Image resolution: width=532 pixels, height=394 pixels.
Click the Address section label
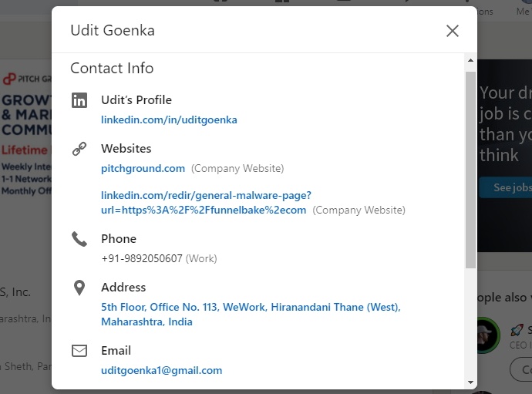tap(123, 288)
